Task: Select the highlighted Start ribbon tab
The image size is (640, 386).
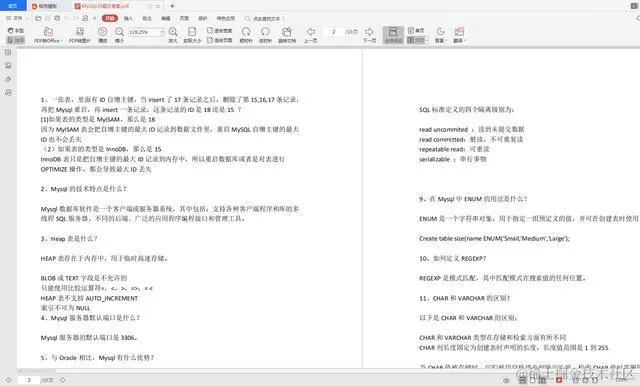Action: 109,18
